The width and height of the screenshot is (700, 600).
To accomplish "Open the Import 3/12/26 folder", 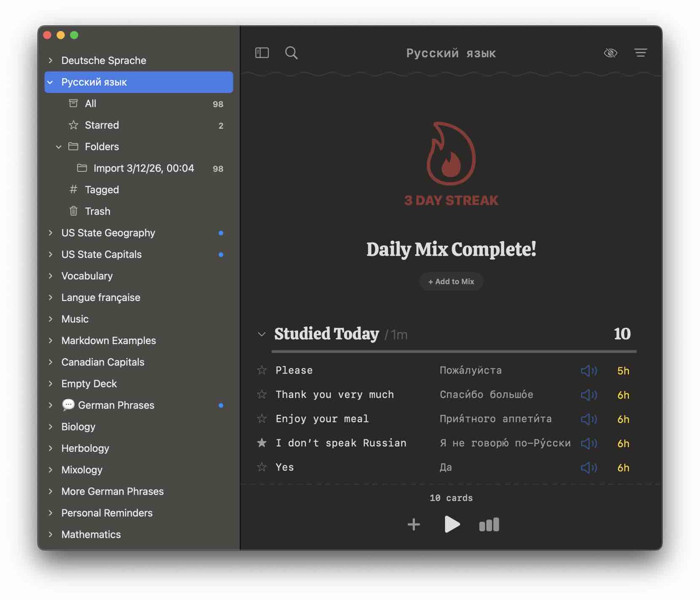I will coord(143,168).
